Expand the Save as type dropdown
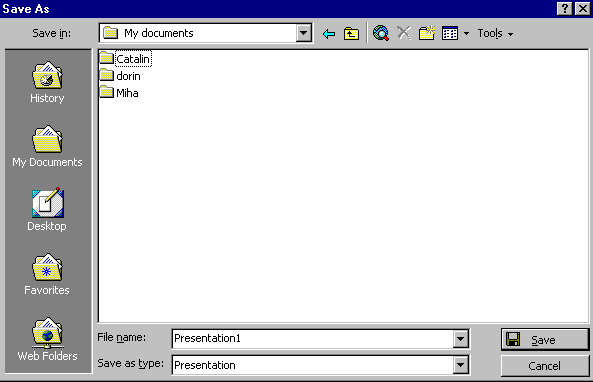 click(460, 365)
